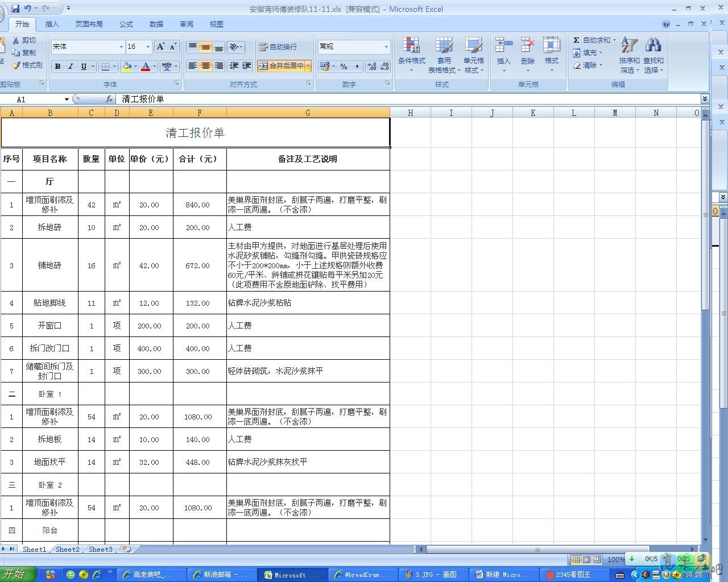This screenshot has height=582, width=728.
Task: Switch to the 页面布局 ribbon tab
Action: (89, 24)
